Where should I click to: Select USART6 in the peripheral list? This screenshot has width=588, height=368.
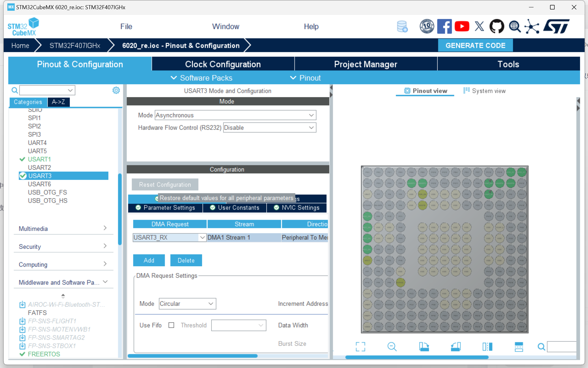click(x=39, y=184)
